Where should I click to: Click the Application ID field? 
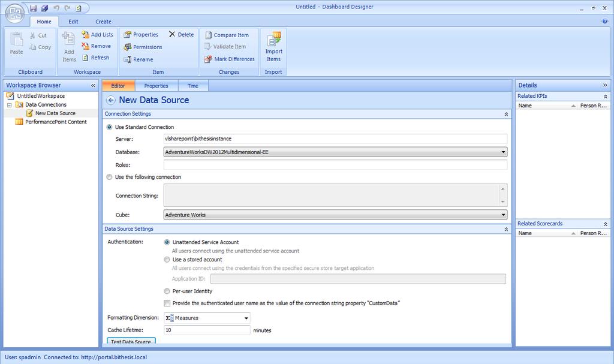coord(358,279)
